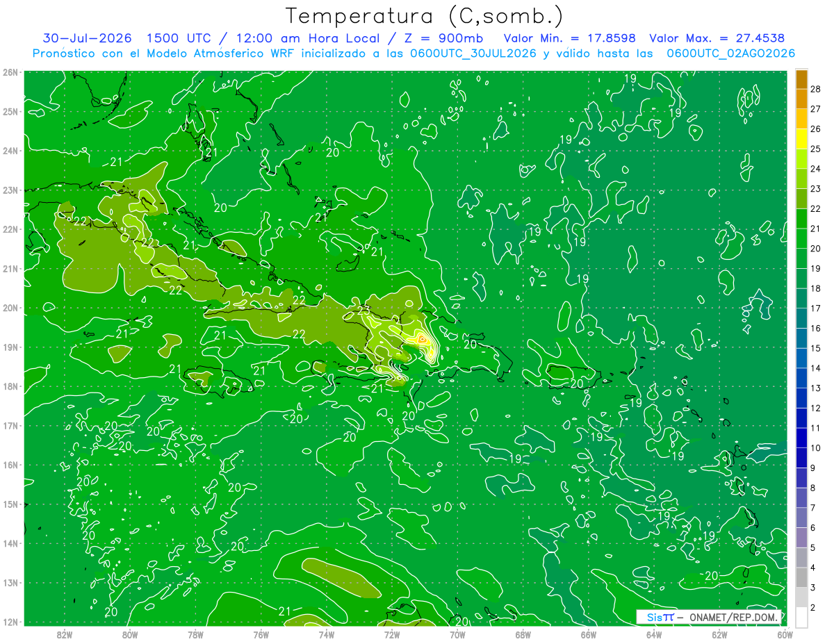
Task: Click the longitude axis label "82W"
Action: (65, 634)
